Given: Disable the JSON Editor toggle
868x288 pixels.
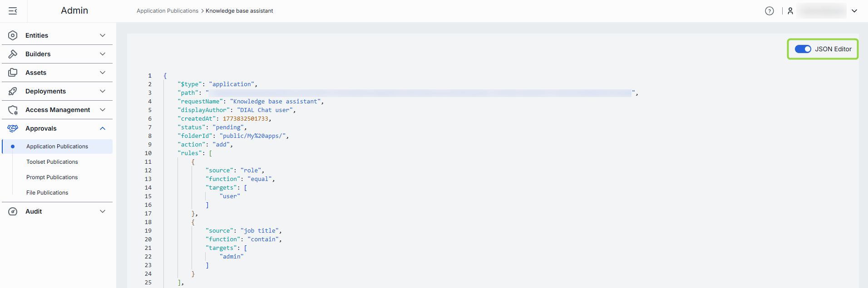Looking at the screenshot, I should coord(803,49).
